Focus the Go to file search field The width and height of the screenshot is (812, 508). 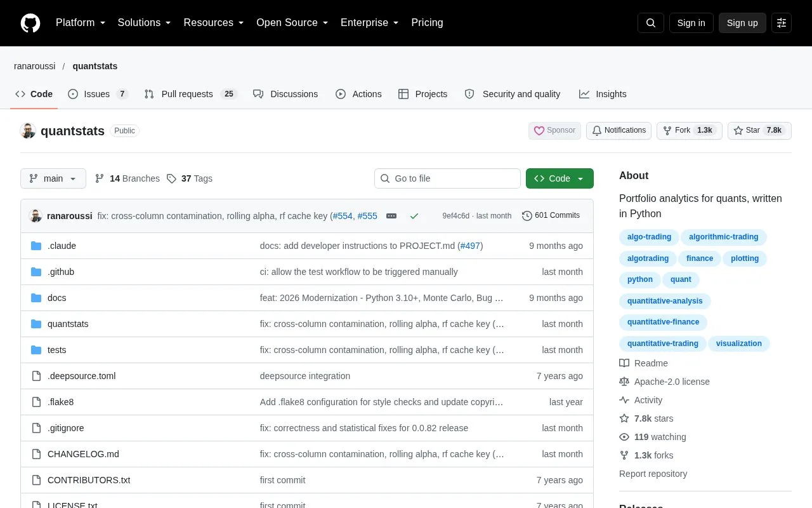click(x=447, y=178)
